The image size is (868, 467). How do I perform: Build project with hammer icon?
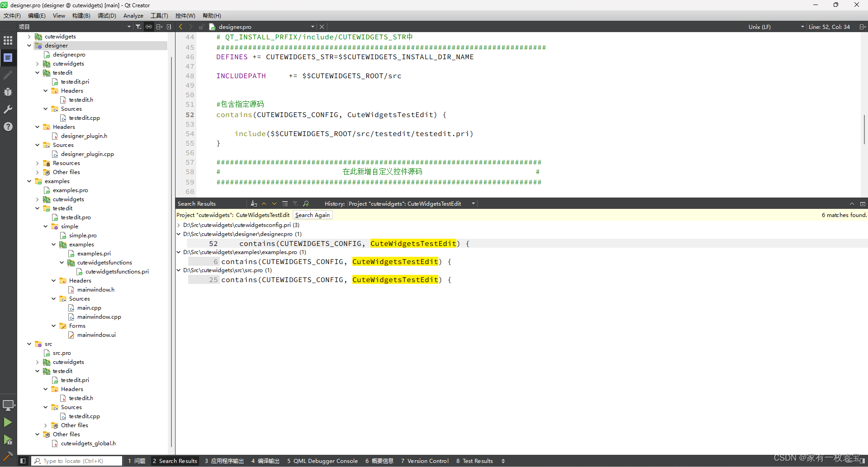coord(8,456)
